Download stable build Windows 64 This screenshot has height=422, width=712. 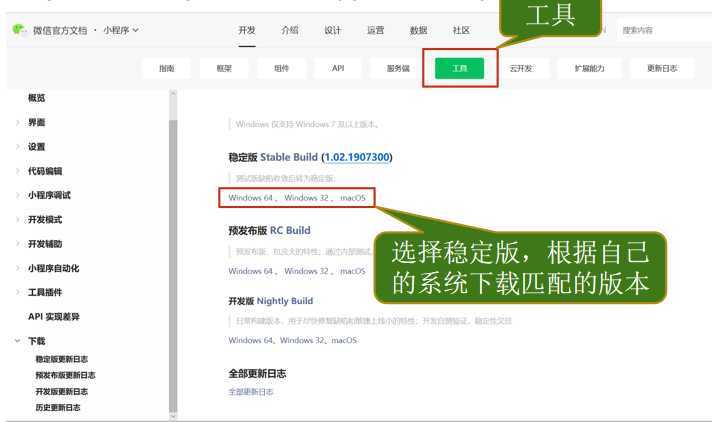[x=251, y=198]
